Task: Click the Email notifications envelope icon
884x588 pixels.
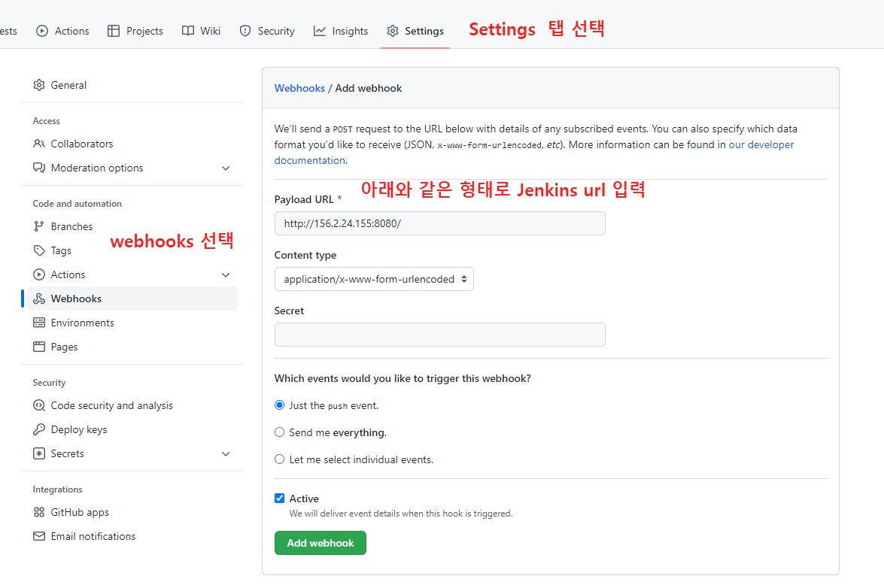Action: pos(39,536)
